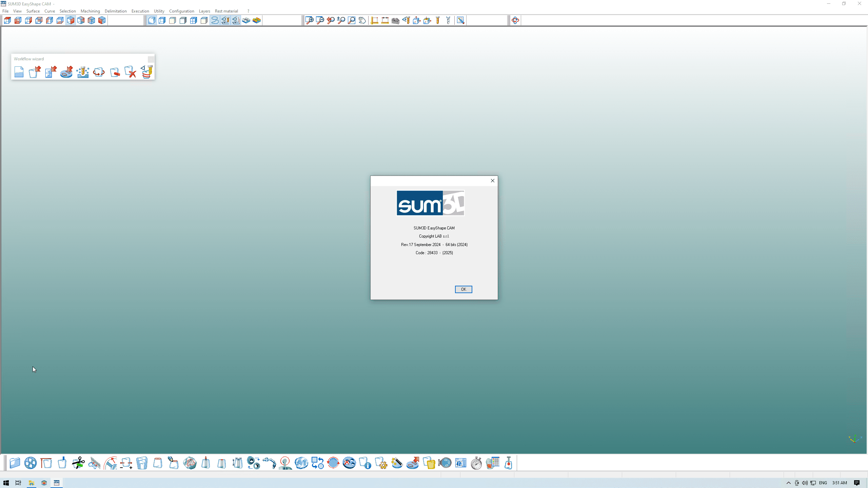Open the Configuration menu

(181, 11)
